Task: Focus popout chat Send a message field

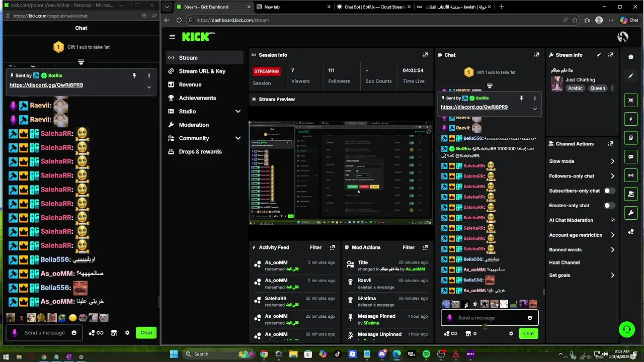Action: pos(45,333)
